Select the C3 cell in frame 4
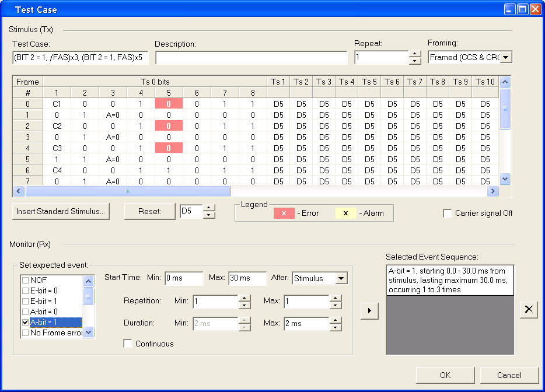545x392 pixels. pyautogui.click(x=57, y=148)
